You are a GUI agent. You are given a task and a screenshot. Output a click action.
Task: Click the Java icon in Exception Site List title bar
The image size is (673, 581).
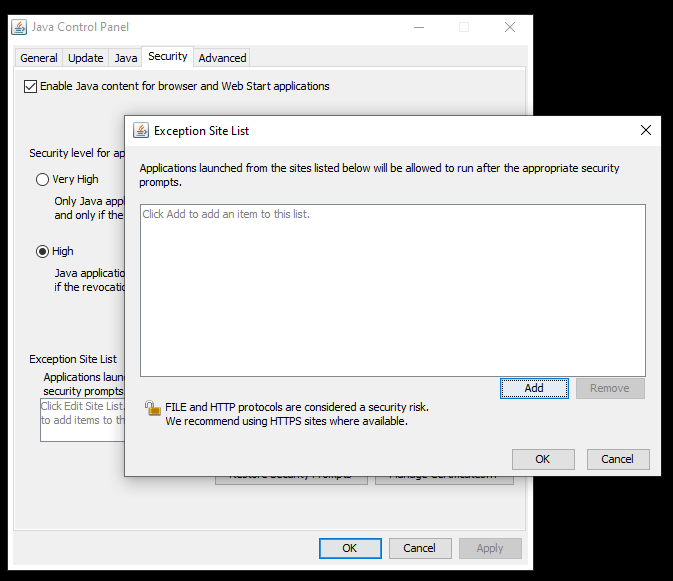[x=140, y=130]
